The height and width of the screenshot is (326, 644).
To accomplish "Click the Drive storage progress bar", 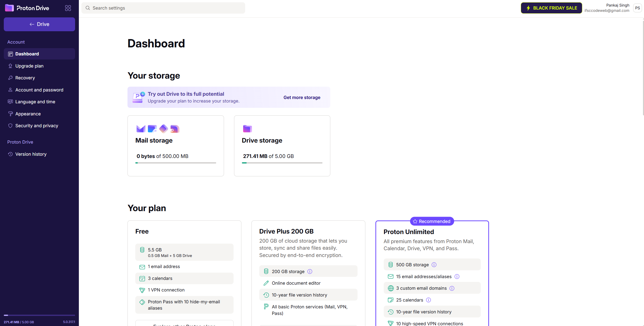I will click(282, 163).
